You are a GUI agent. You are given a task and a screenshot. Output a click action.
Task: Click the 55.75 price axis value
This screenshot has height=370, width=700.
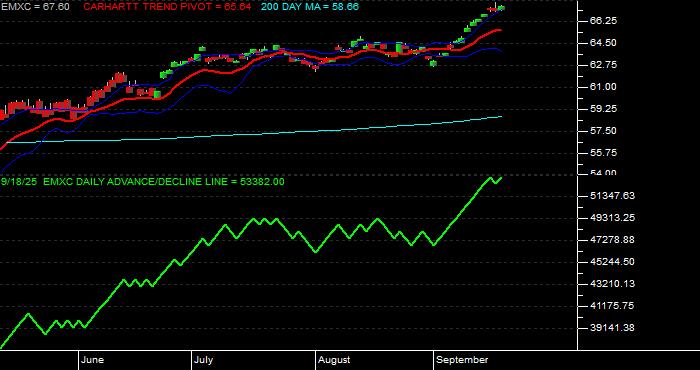[604, 153]
